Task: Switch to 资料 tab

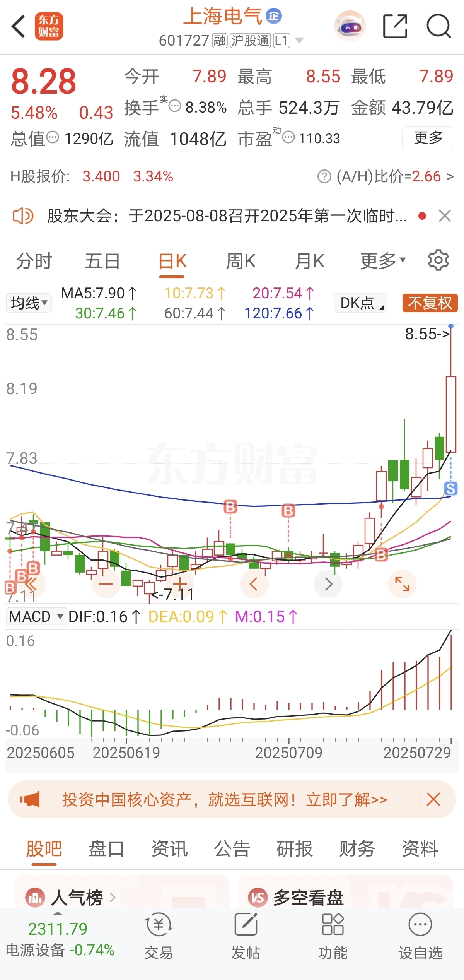Action: coord(420,849)
